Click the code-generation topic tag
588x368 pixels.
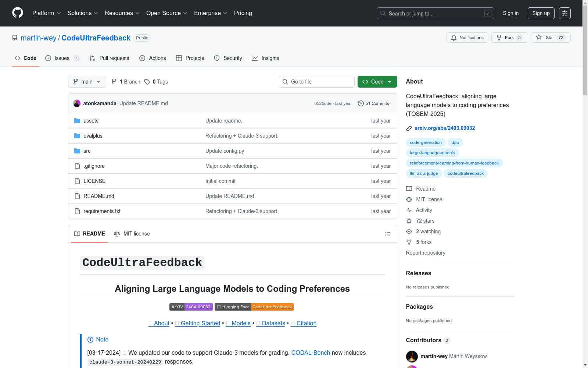click(x=426, y=142)
